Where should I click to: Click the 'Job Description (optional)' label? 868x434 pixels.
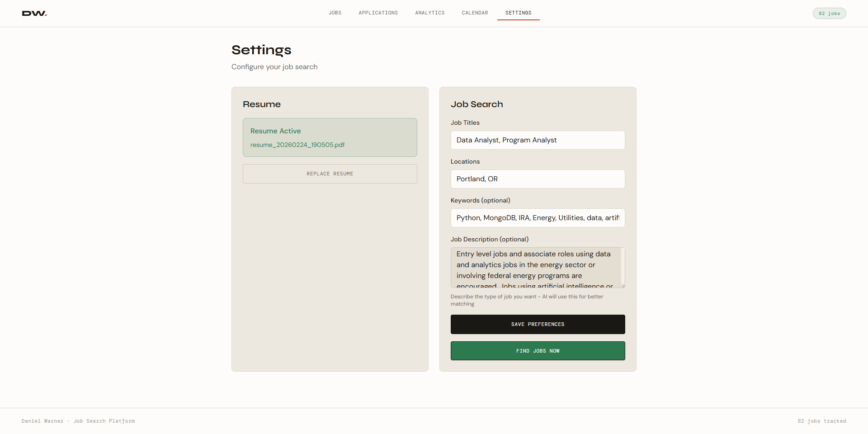tap(490, 239)
